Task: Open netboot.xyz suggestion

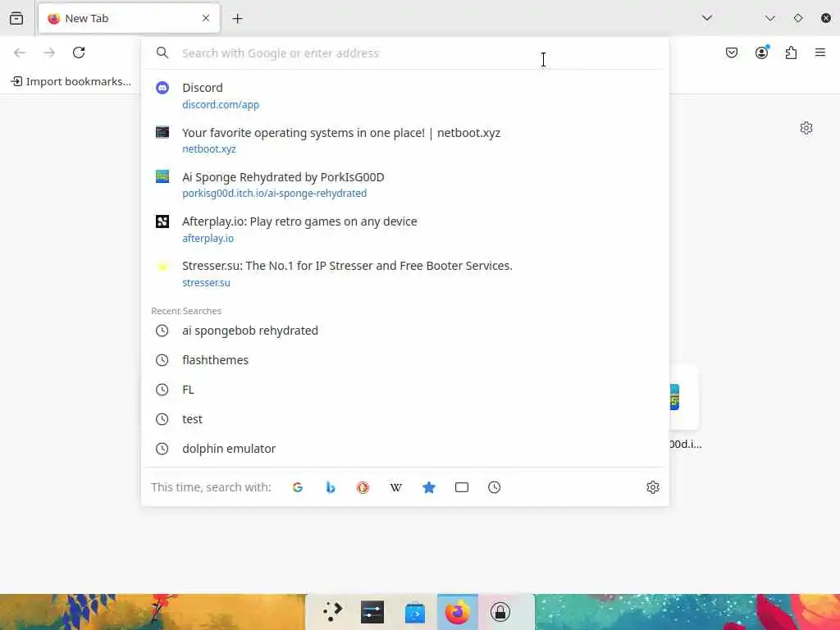Action: pyautogui.click(x=405, y=139)
